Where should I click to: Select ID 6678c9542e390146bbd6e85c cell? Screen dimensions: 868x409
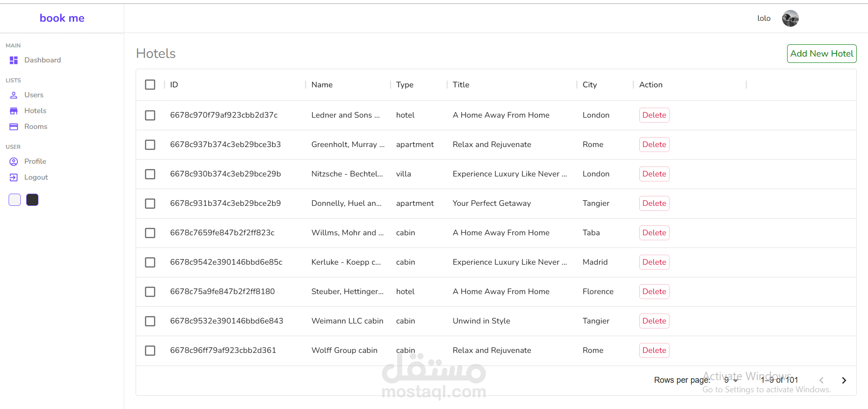(x=226, y=262)
